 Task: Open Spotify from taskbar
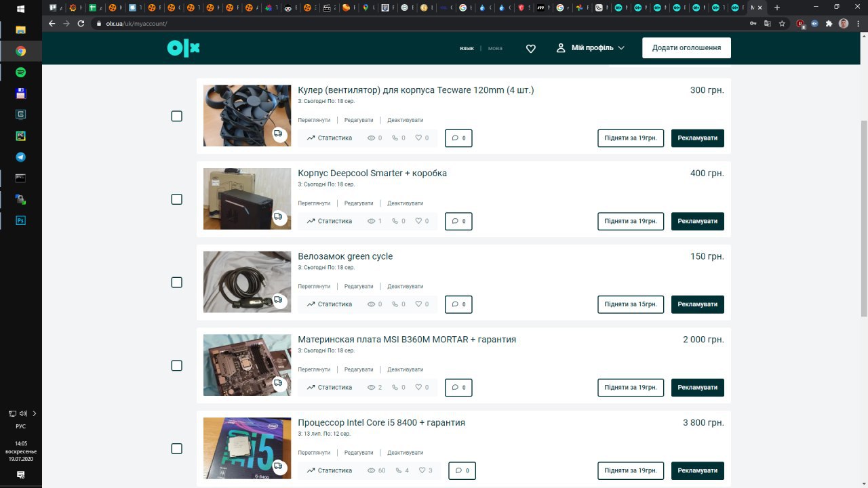point(21,72)
